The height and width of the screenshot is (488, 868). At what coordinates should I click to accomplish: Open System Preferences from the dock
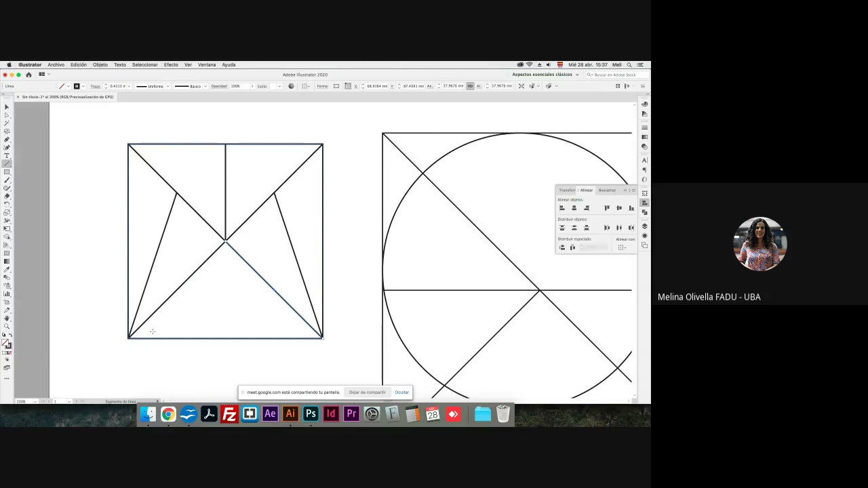[x=372, y=414]
